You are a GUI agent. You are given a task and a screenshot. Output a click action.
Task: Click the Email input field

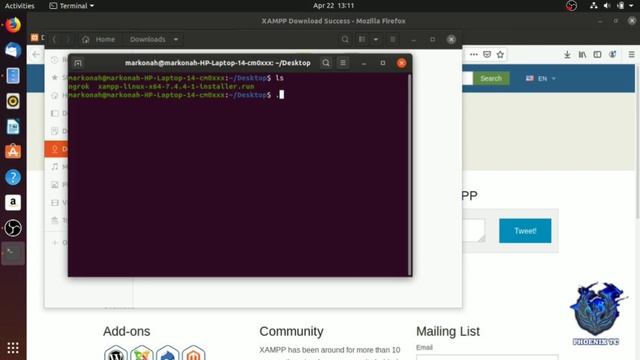click(x=487, y=357)
